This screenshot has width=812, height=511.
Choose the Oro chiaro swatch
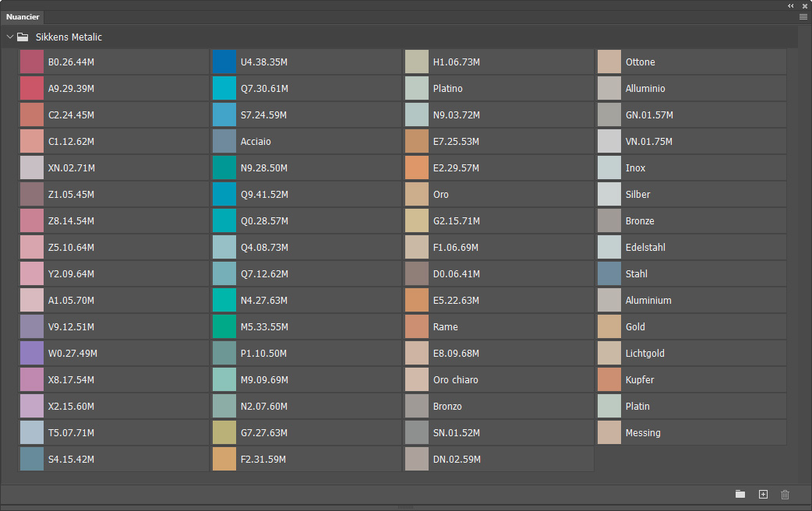pos(417,379)
